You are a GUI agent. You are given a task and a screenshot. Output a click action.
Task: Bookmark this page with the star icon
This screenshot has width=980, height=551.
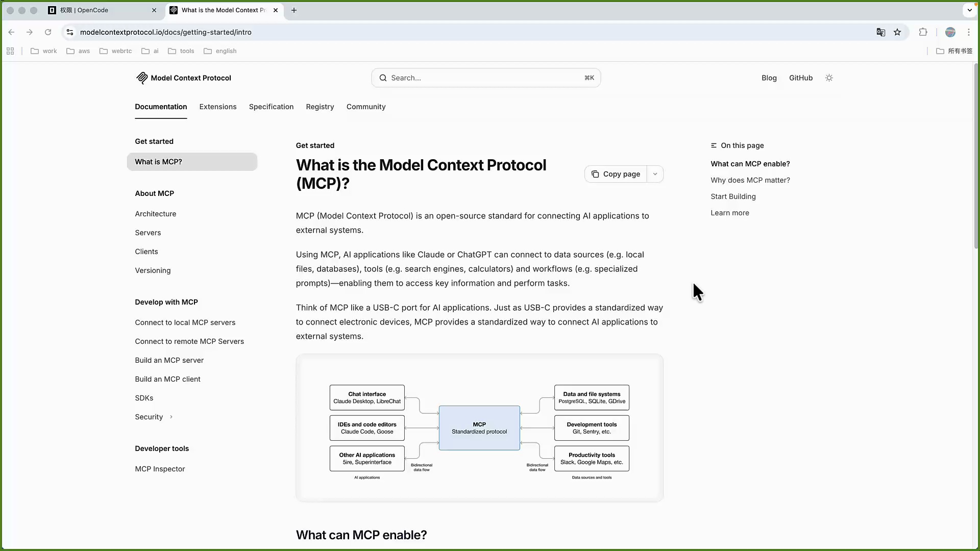click(x=897, y=32)
